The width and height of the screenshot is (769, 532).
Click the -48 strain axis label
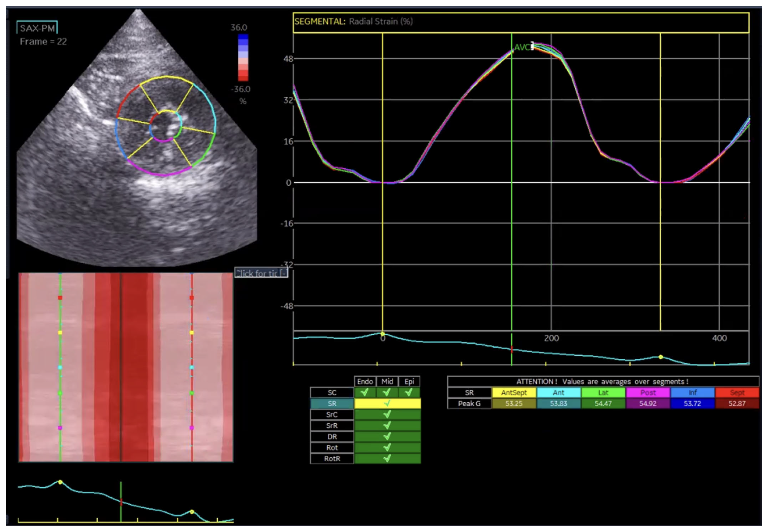pyautogui.click(x=287, y=306)
